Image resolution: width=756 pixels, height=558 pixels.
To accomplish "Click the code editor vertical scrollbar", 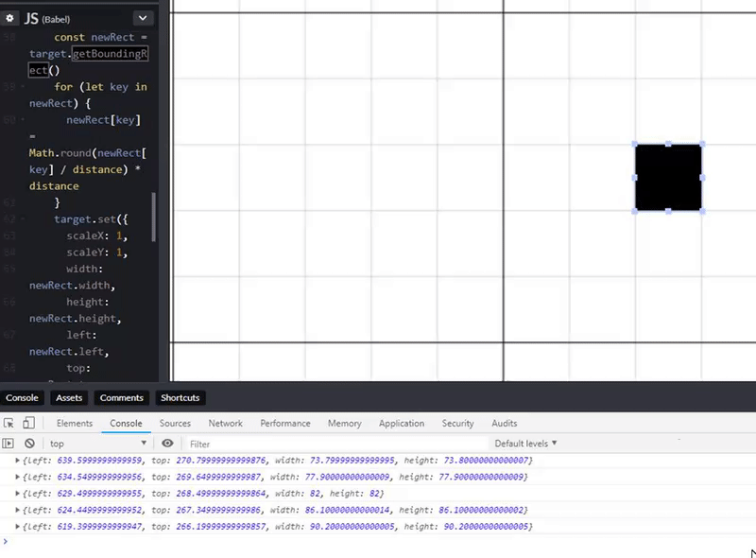I will [154, 217].
